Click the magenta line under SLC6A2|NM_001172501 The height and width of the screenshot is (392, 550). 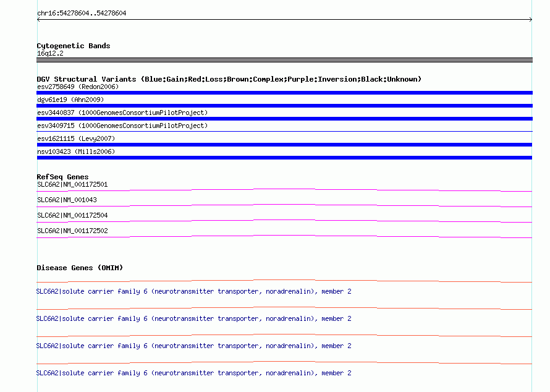[284, 190]
